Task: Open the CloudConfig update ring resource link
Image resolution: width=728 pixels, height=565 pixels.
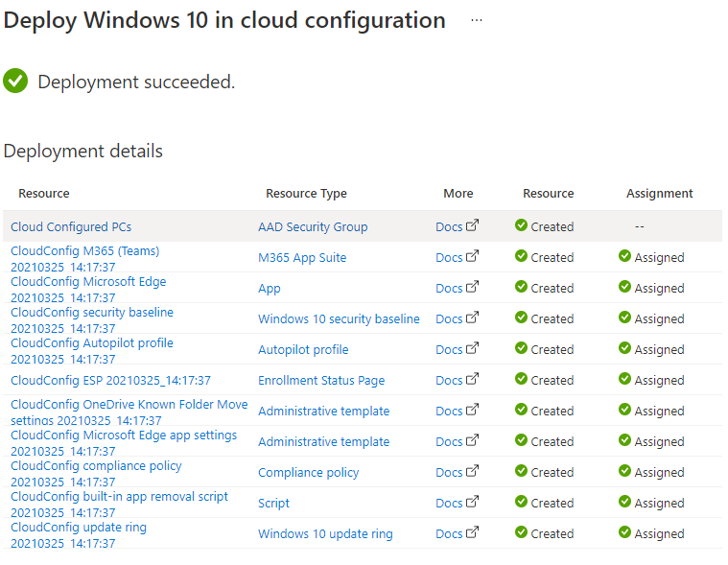Action: tap(79, 534)
